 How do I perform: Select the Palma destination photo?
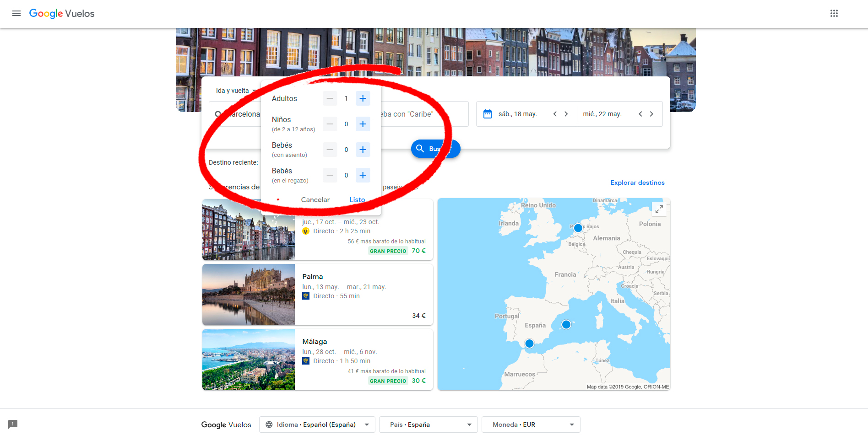tap(249, 295)
